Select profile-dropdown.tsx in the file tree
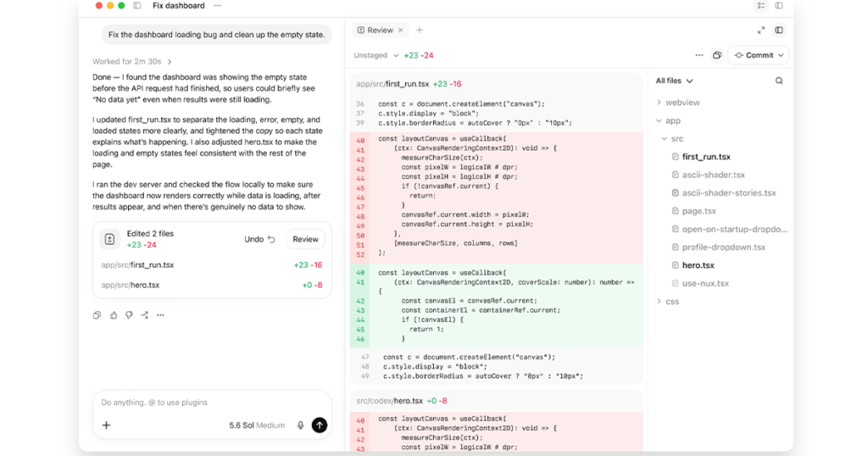This screenshot has height=456, width=868. click(x=724, y=247)
